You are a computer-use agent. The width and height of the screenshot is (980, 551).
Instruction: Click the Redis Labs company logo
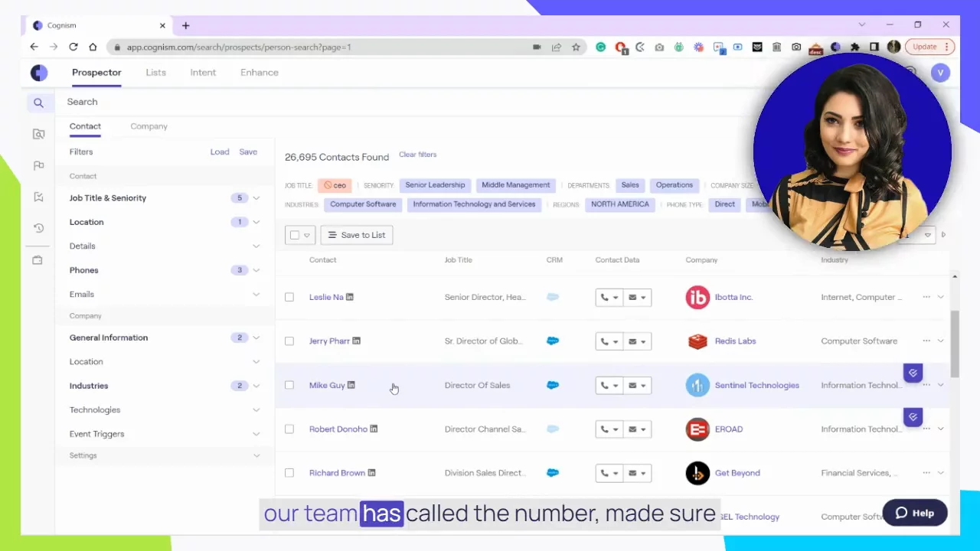pyautogui.click(x=697, y=341)
